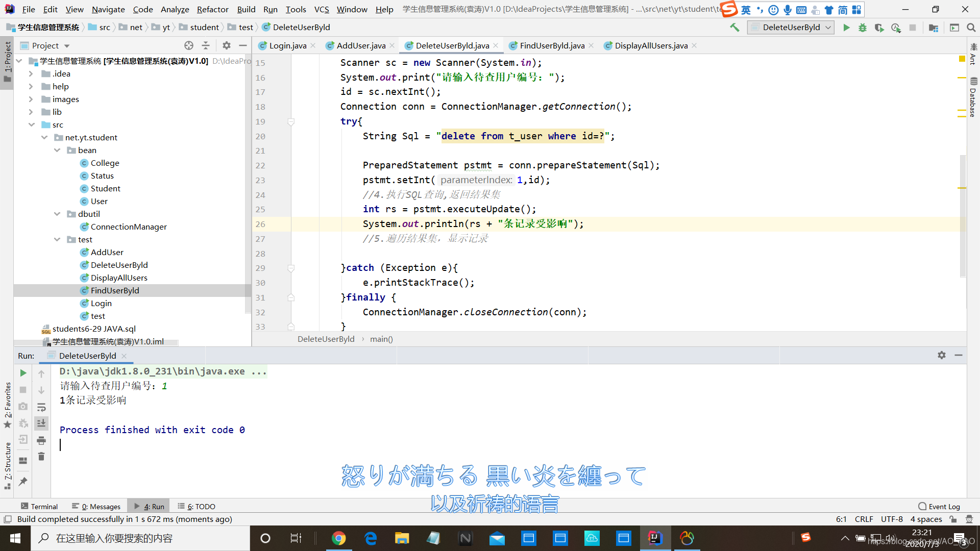Collapse the bean package

[x=57, y=151]
